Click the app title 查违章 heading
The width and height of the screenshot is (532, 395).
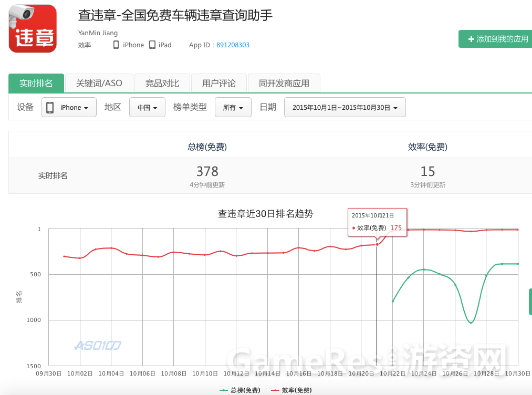[175, 15]
